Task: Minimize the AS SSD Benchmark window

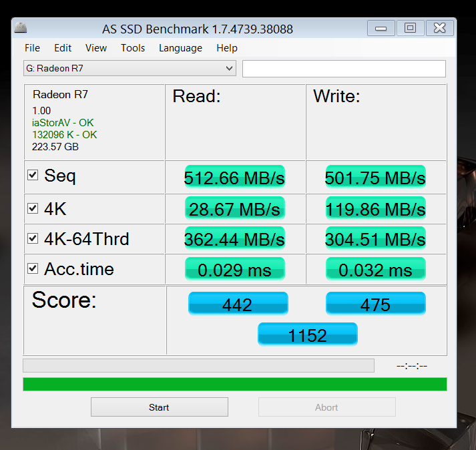Action: point(381,28)
